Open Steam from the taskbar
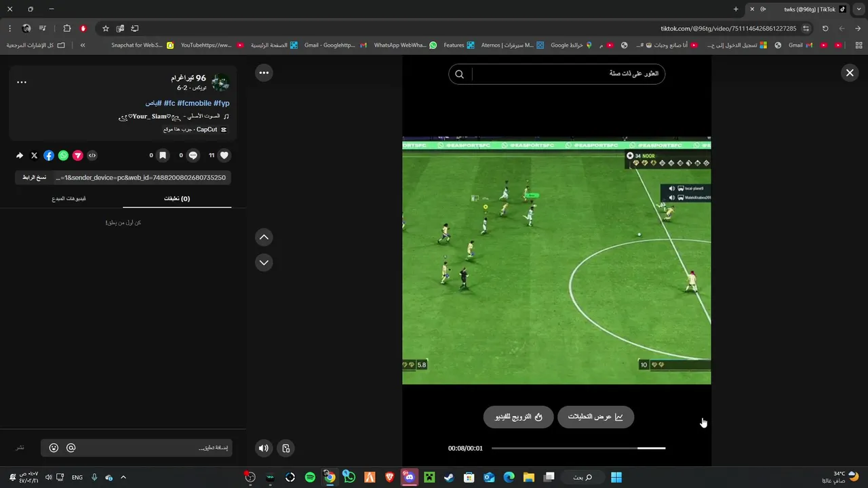Image resolution: width=868 pixels, height=488 pixels. click(448, 477)
